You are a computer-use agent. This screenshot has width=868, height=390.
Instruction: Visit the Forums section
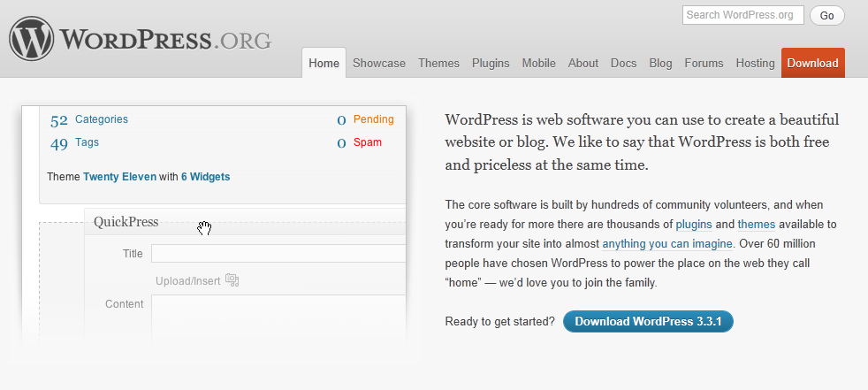[704, 63]
